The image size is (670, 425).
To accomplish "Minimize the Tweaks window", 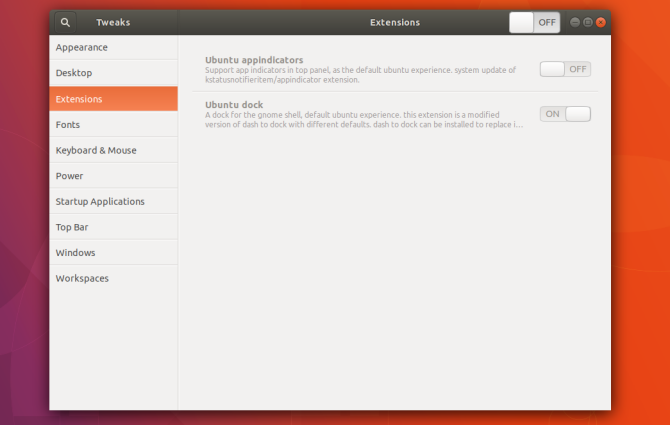I will coord(575,22).
